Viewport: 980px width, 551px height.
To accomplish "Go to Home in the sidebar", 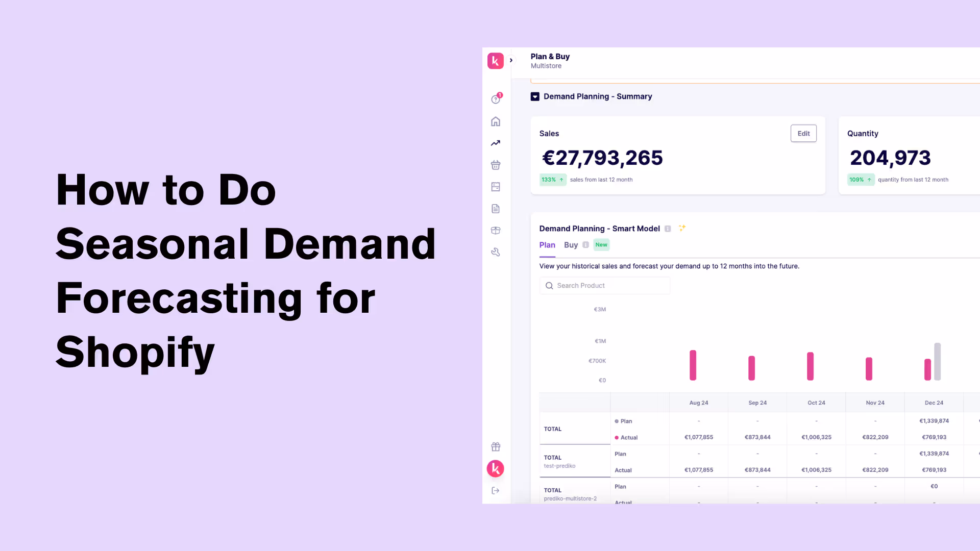I will coord(496,121).
